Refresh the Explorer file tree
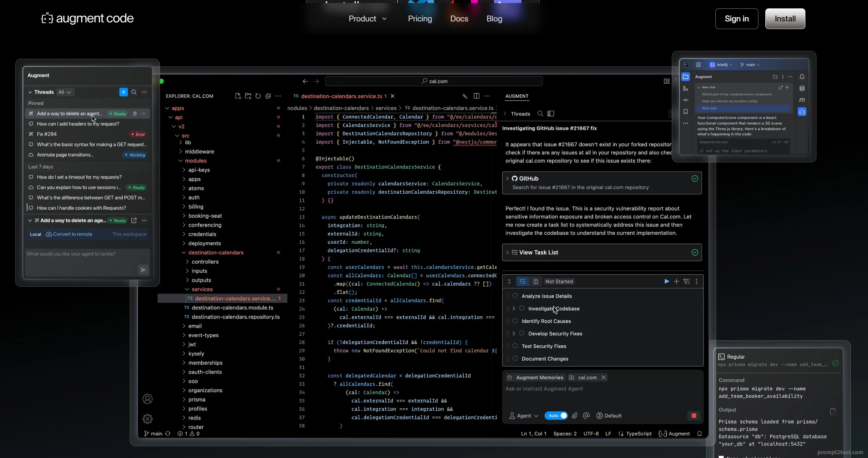The image size is (868, 458). (x=258, y=96)
